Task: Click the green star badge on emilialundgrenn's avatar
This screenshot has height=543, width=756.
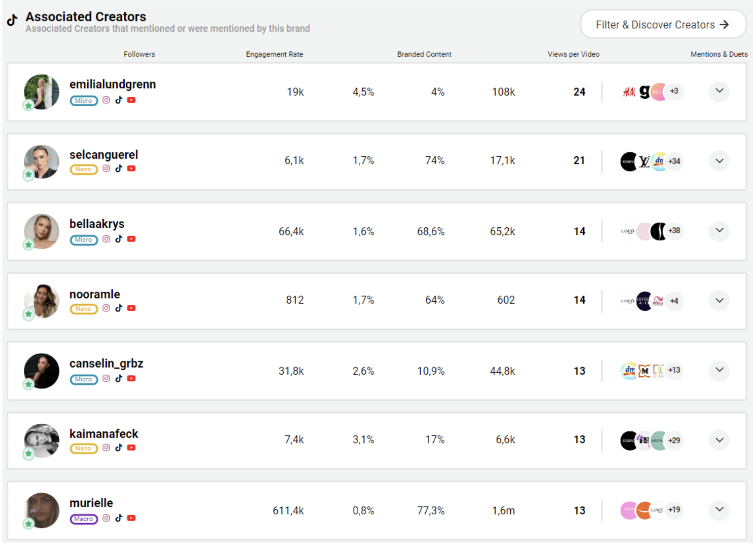Action: tap(28, 105)
